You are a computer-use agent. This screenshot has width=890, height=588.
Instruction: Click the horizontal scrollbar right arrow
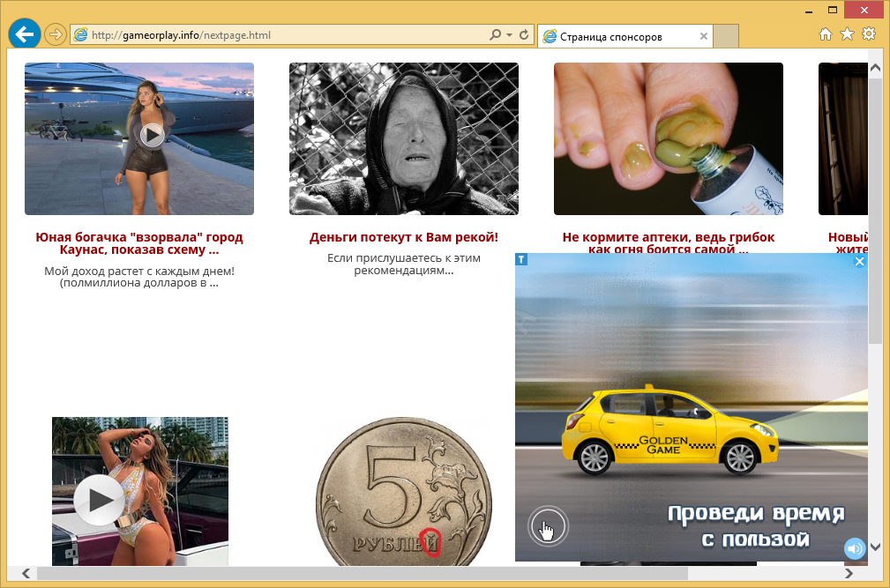[x=849, y=573]
